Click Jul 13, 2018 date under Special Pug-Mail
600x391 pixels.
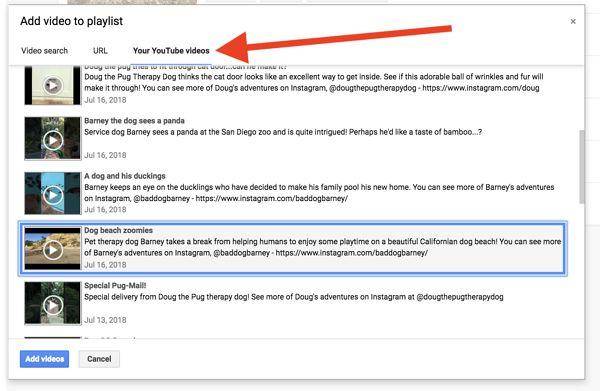[x=105, y=320]
